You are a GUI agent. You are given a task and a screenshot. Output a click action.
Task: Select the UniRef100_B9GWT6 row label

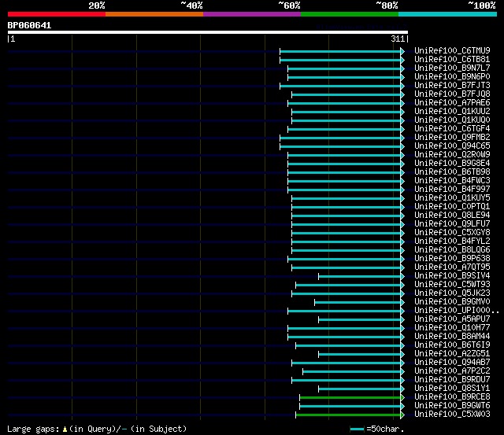[x=452, y=406]
